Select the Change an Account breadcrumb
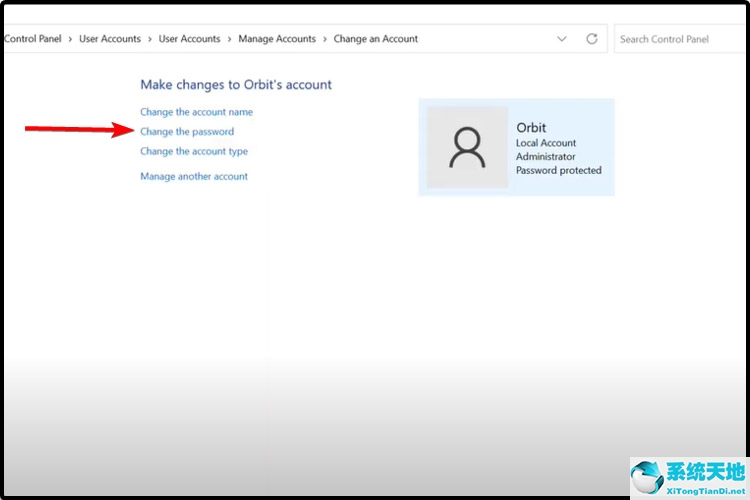This screenshot has height=500, width=750. point(375,39)
